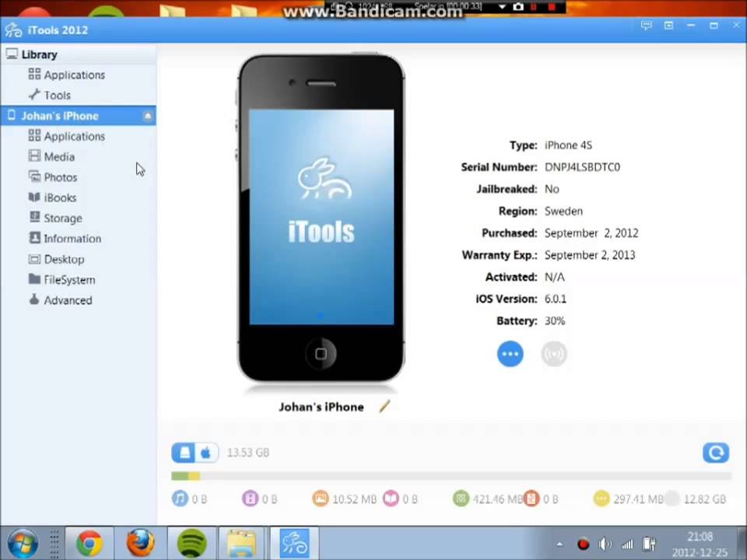Open the Information section
The width and height of the screenshot is (747, 560).
pos(65,239)
